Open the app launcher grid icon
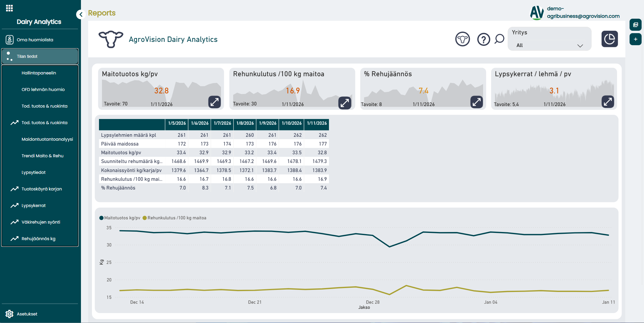 [9, 8]
